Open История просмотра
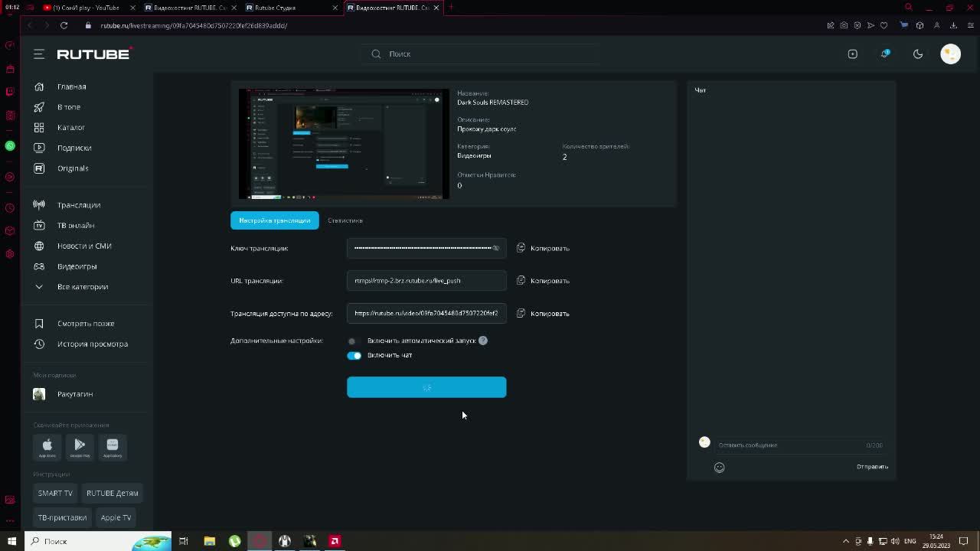 click(92, 344)
